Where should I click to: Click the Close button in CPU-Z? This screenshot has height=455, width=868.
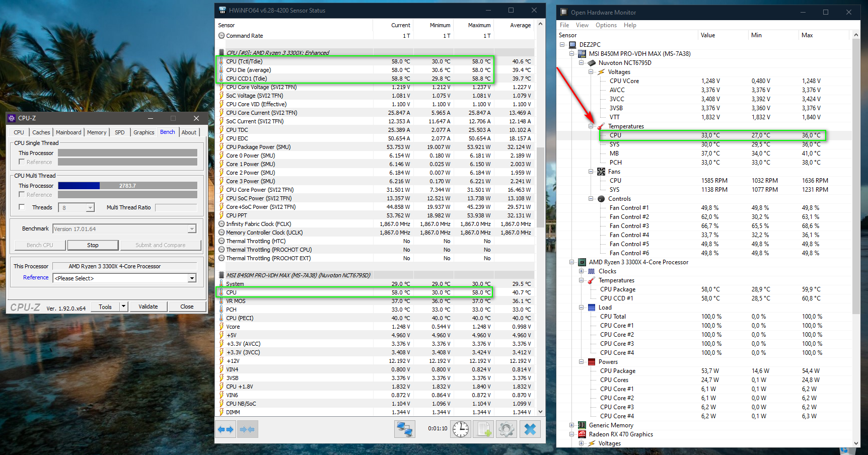[x=187, y=307]
